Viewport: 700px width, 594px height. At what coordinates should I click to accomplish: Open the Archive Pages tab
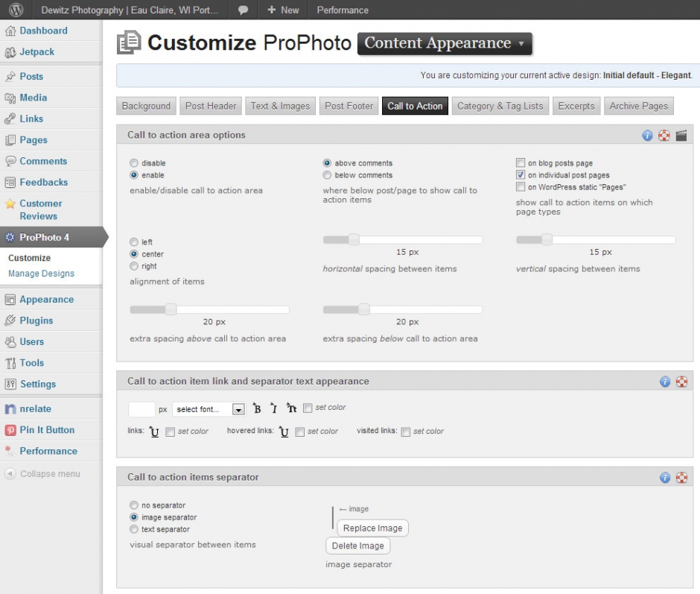pyautogui.click(x=639, y=106)
